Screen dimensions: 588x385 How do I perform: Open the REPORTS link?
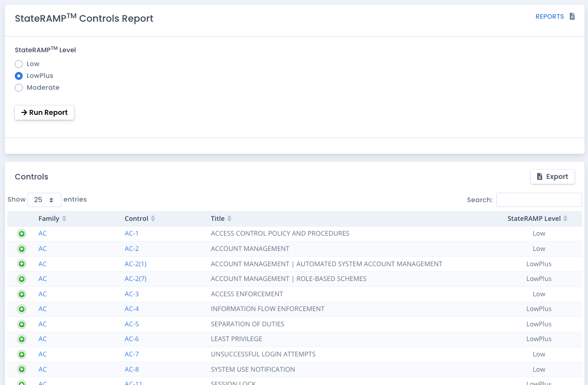point(550,16)
